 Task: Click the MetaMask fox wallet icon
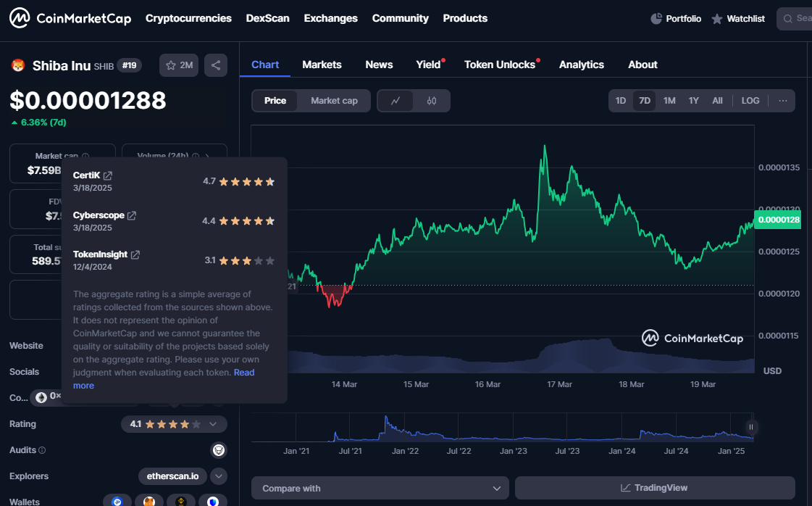pyautogui.click(x=149, y=501)
